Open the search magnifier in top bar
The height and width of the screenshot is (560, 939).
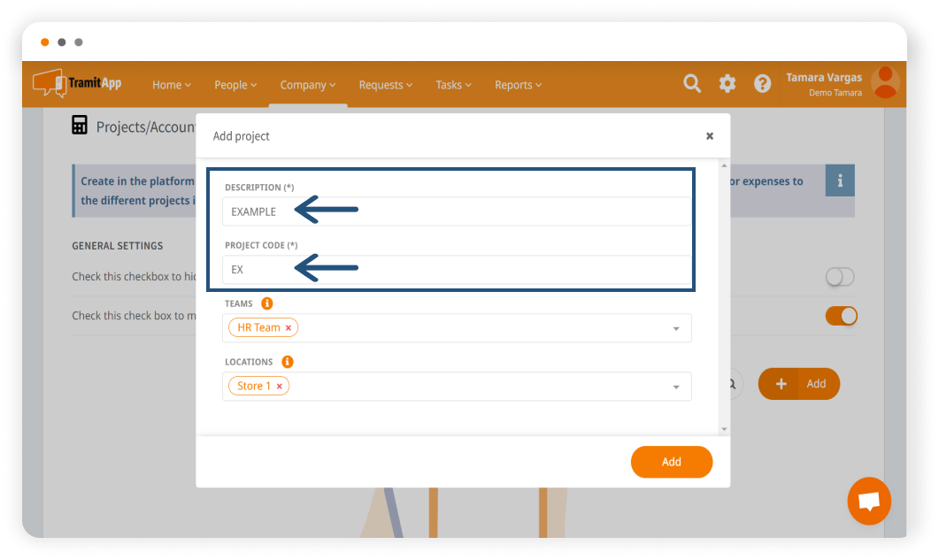[x=692, y=83]
